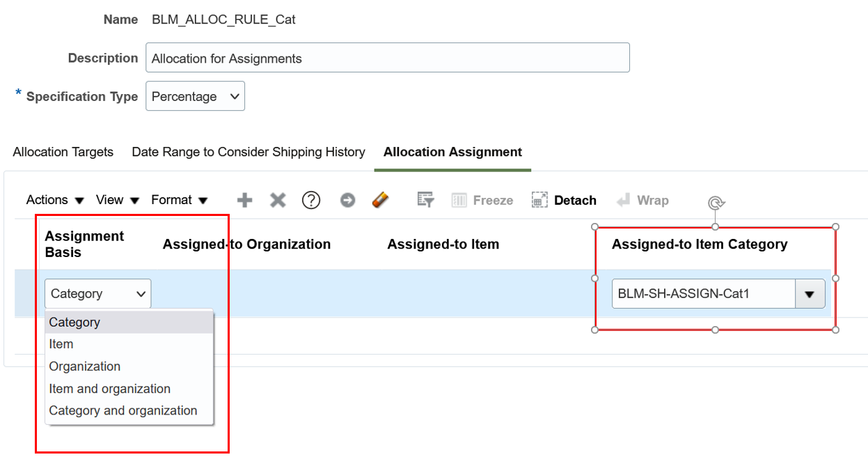Click the right arrow circle icon
Image resolution: width=868 pixels, height=457 pixels.
point(347,201)
